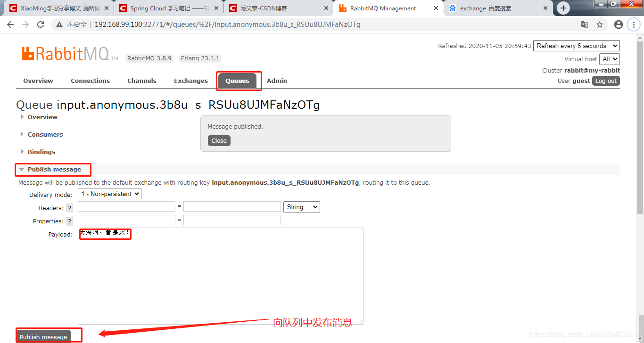Open the Virtual host All dropdown
Viewport: 644px width, 343px height.
pos(610,59)
